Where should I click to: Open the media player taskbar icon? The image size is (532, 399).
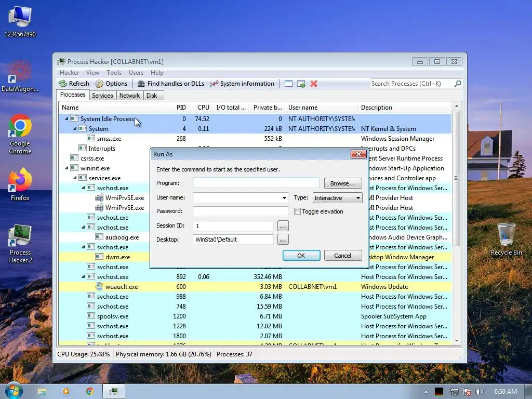click(66, 392)
